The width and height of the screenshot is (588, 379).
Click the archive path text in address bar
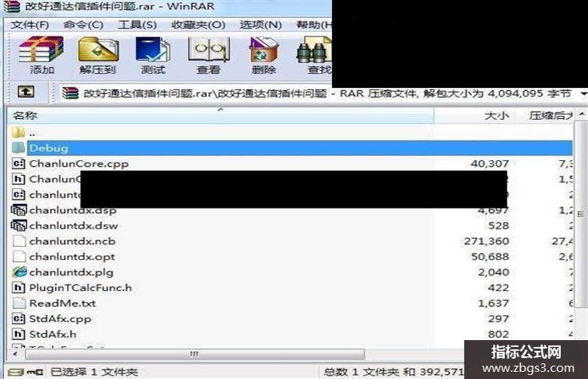pyautogui.click(x=327, y=93)
